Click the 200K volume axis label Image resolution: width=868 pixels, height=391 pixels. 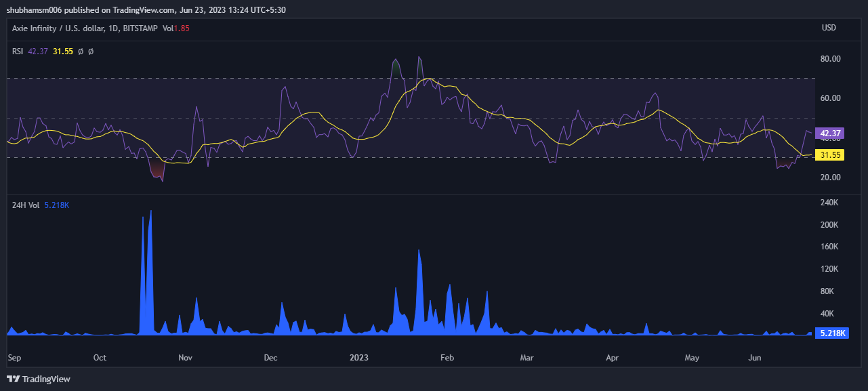829,225
